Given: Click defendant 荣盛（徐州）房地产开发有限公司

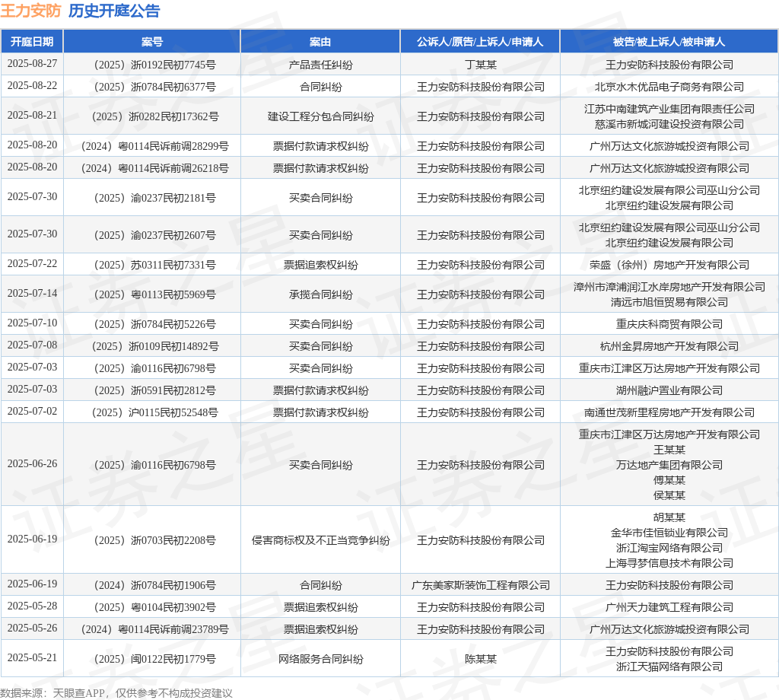Looking at the screenshot, I should [x=669, y=265].
